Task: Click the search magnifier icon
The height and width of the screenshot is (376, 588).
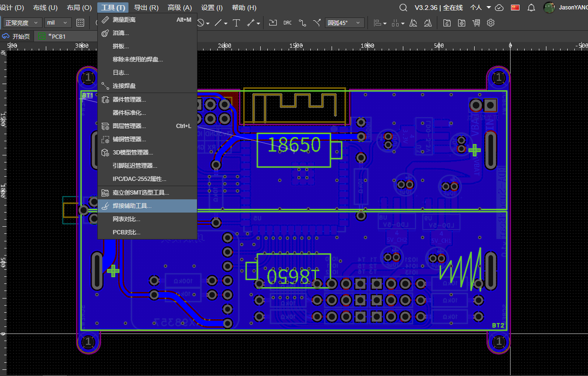Action: (403, 8)
